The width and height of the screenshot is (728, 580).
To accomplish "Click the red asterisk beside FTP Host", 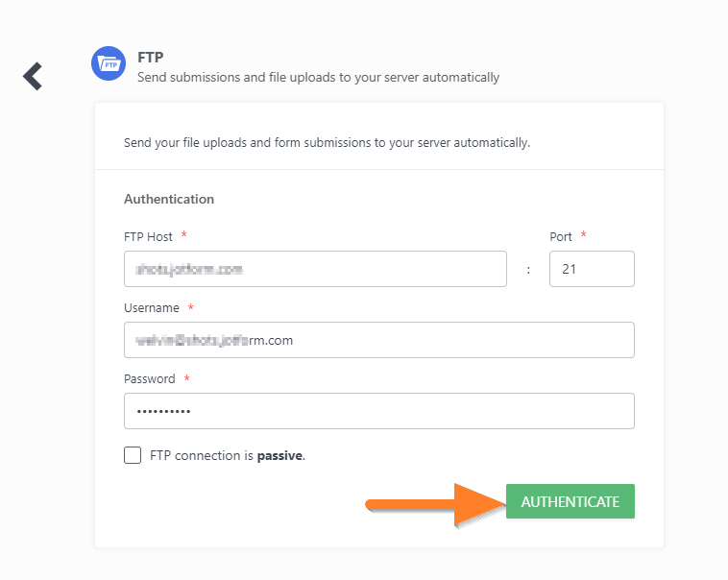I will tap(183, 235).
